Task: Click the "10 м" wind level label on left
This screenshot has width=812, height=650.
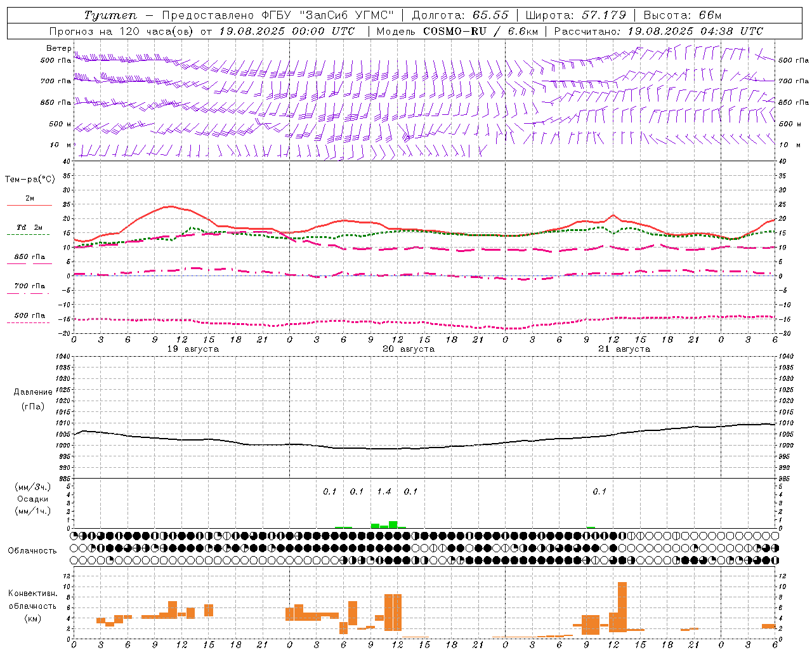Action: 60,145
